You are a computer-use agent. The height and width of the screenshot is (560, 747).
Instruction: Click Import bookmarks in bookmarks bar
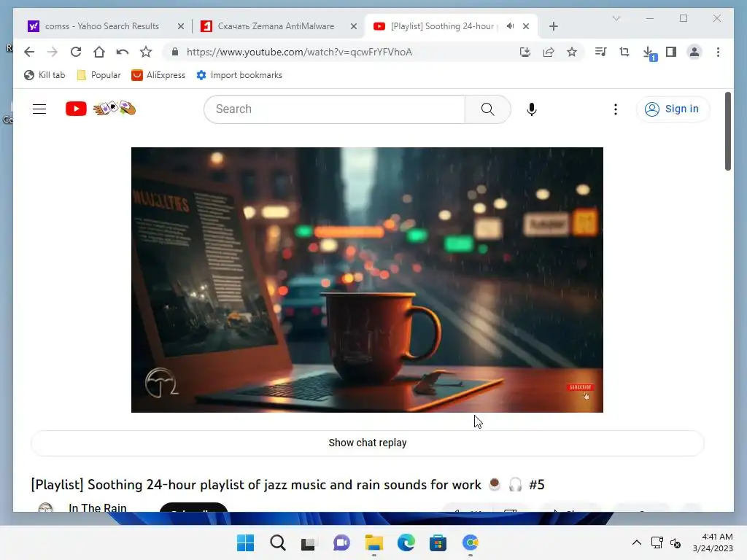click(x=239, y=75)
